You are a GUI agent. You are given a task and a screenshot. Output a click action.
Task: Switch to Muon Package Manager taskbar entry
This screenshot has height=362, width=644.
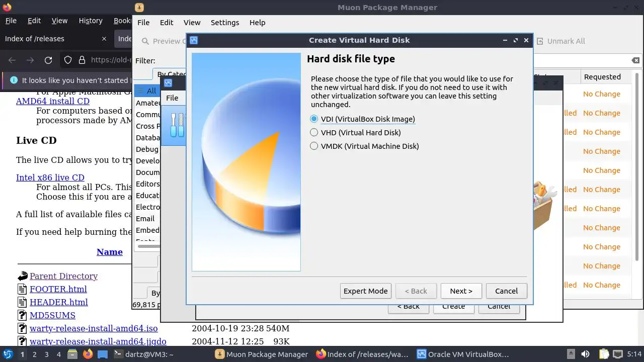[x=262, y=354]
